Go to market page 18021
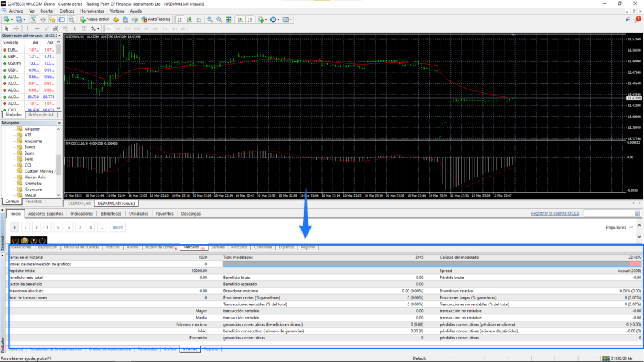The width and height of the screenshot is (644, 362). pos(118,228)
